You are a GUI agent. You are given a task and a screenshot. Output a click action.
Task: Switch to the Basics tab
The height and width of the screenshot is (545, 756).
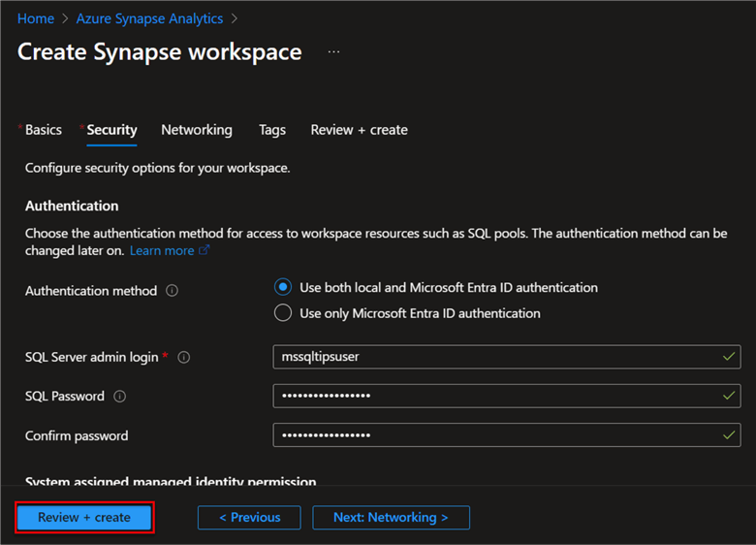[x=43, y=130]
